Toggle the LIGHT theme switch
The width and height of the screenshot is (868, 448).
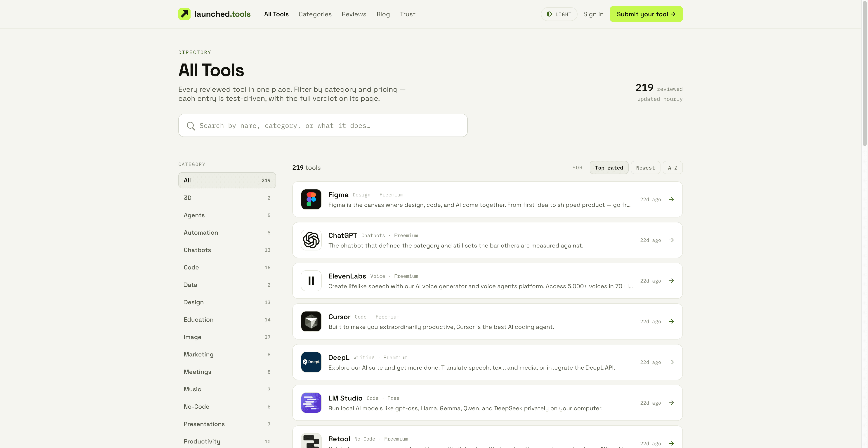tap(559, 14)
